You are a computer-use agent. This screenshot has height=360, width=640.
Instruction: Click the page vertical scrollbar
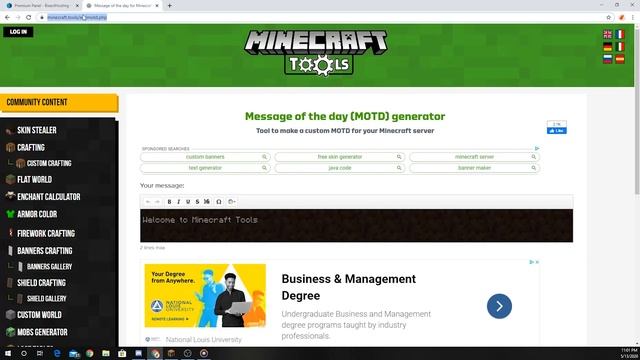(x=637, y=110)
